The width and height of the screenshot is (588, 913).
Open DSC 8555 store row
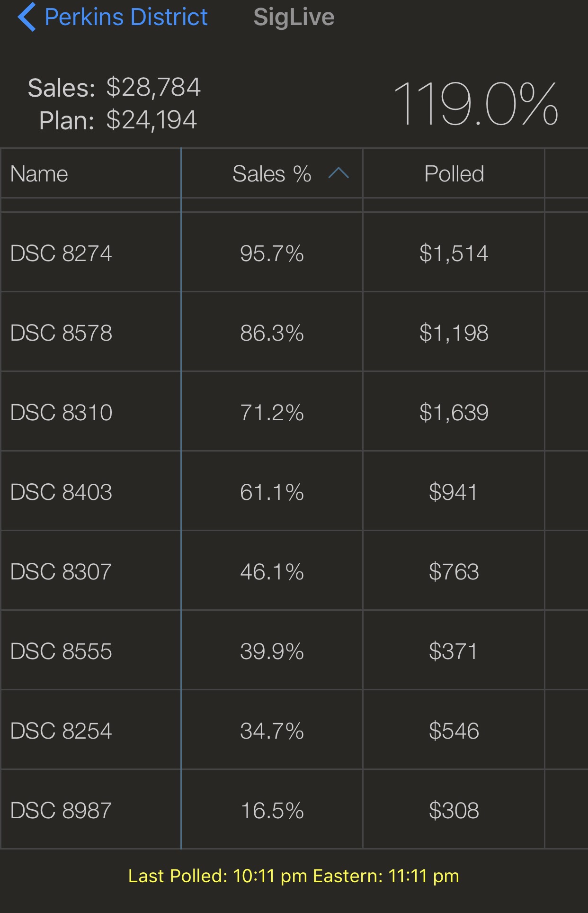[61, 651]
